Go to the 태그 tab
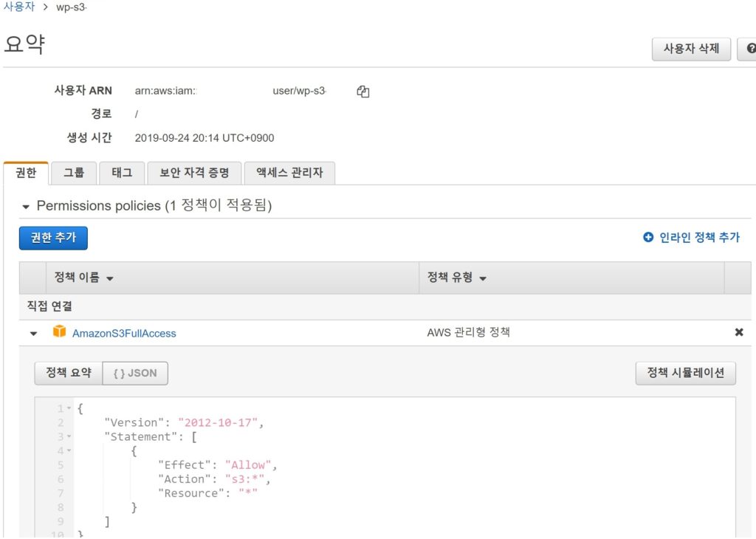Viewport: 756px width, 539px height. [x=122, y=173]
